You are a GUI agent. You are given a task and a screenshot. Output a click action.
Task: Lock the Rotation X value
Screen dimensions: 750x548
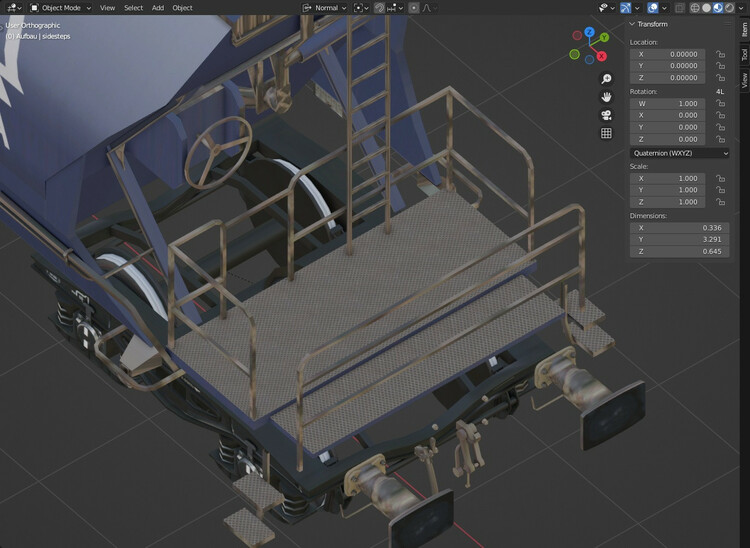pos(720,115)
